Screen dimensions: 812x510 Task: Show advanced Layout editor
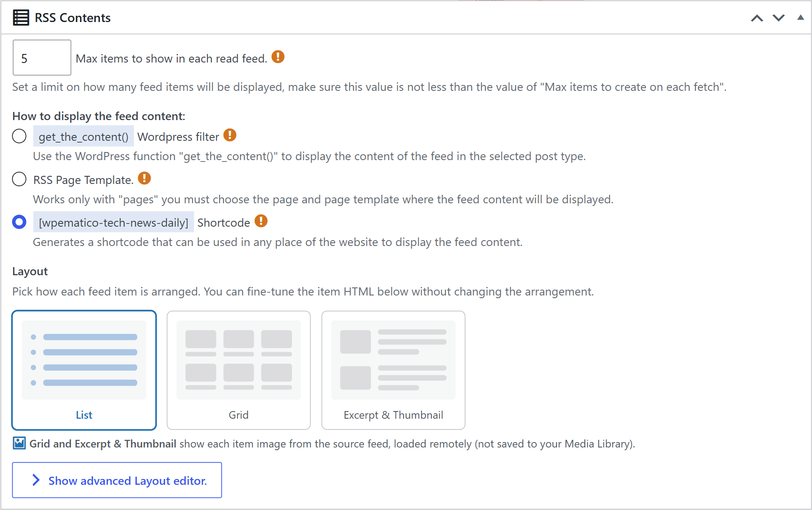click(117, 480)
